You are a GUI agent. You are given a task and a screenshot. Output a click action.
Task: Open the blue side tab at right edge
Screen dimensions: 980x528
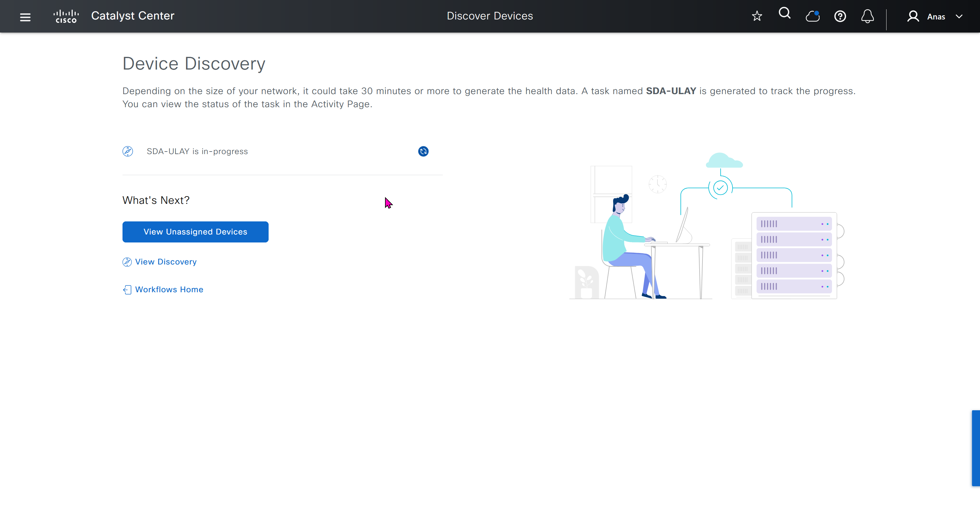(976, 448)
